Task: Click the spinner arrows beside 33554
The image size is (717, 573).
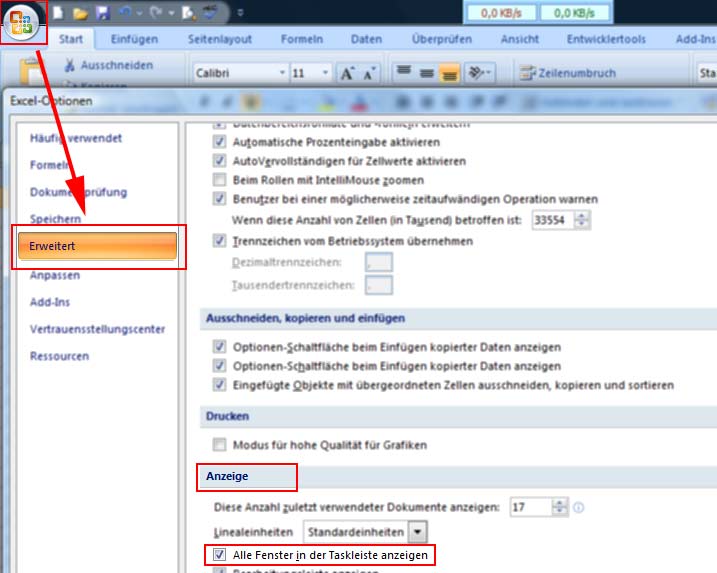Action: click(582, 220)
